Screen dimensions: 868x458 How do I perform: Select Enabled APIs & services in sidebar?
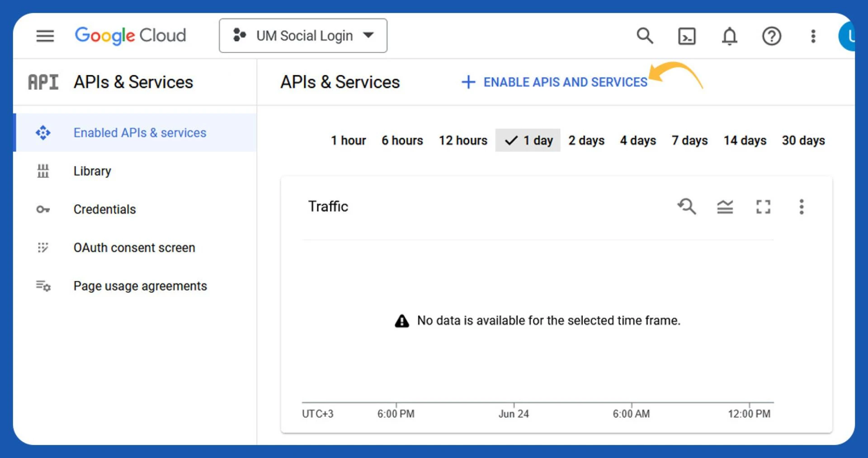[136, 133]
